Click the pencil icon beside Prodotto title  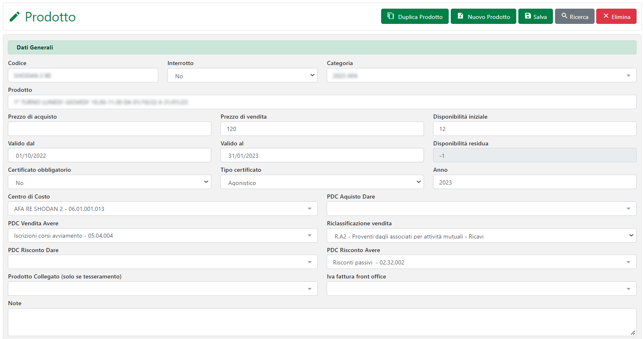pyautogui.click(x=15, y=16)
